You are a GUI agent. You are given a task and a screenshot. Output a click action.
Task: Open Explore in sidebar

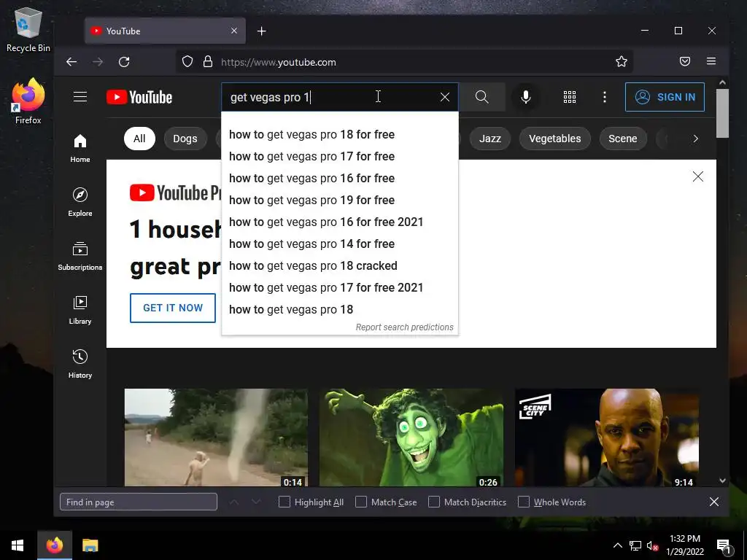(80, 202)
